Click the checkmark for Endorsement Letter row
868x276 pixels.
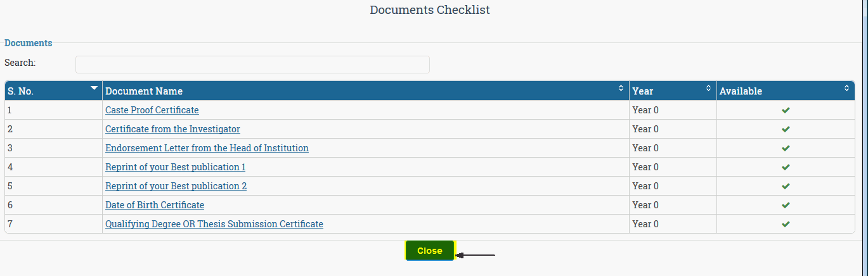(x=786, y=148)
